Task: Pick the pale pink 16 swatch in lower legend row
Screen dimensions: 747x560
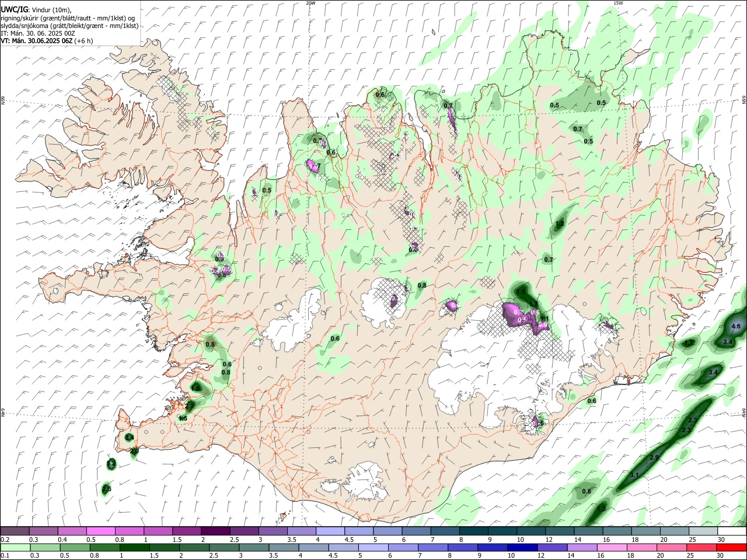Action: click(613, 547)
